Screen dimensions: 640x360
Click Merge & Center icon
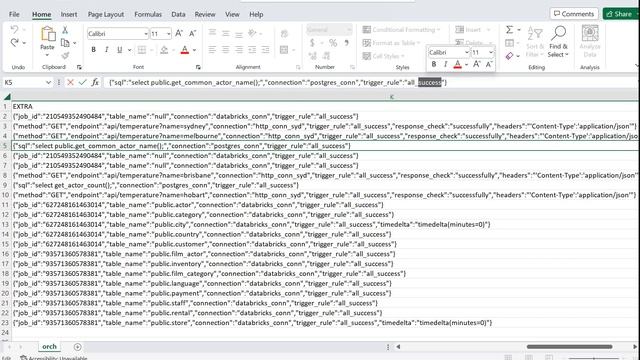click(284, 50)
